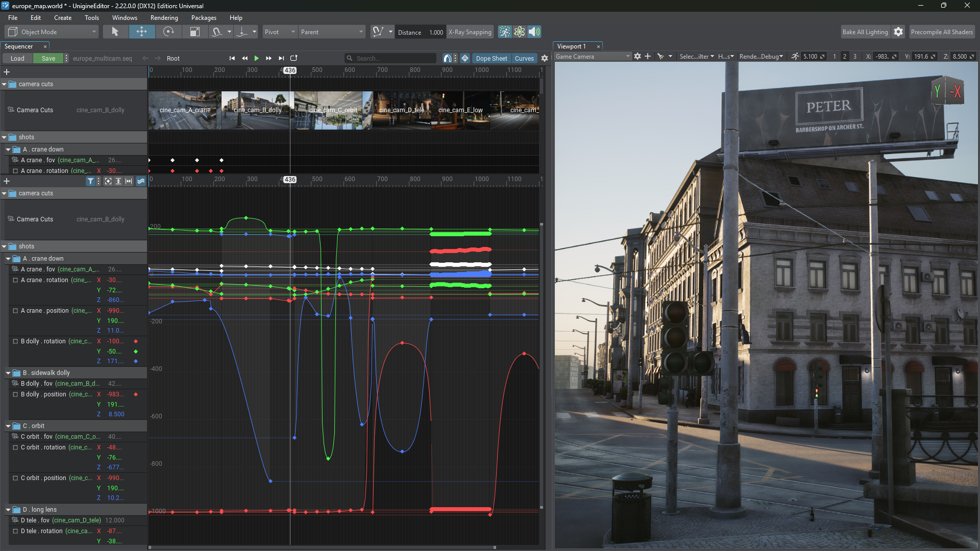Click the Load sequence button
The image size is (980, 551).
17,58
